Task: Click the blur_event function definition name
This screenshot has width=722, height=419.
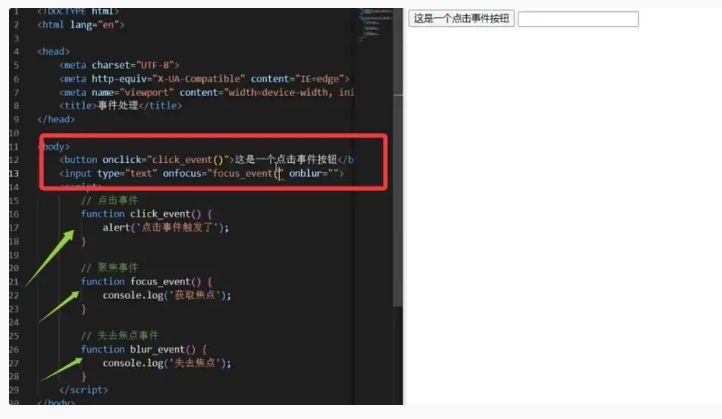Action: tap(157, 349)
